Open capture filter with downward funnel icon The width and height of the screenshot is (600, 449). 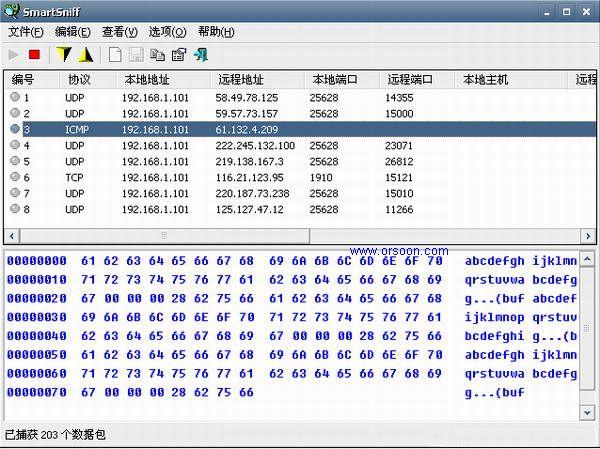coord(64,55)
